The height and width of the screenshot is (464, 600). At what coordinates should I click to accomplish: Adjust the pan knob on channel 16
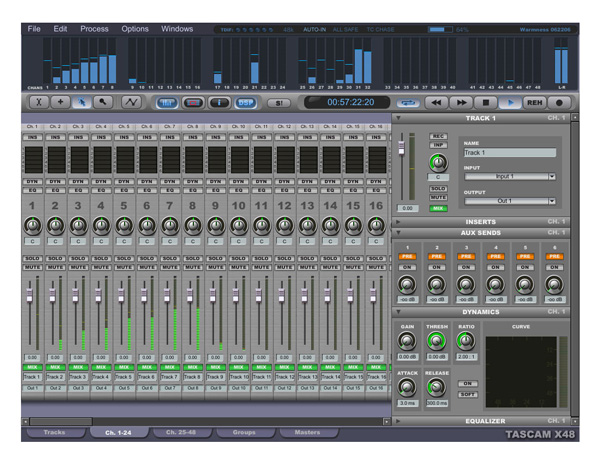tap(376, 226)
